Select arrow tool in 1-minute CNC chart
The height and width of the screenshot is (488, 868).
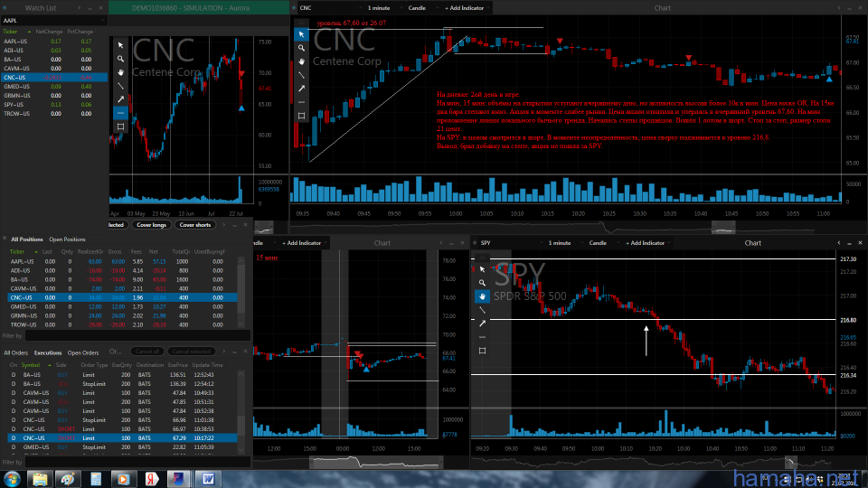(x=301, y=89)
